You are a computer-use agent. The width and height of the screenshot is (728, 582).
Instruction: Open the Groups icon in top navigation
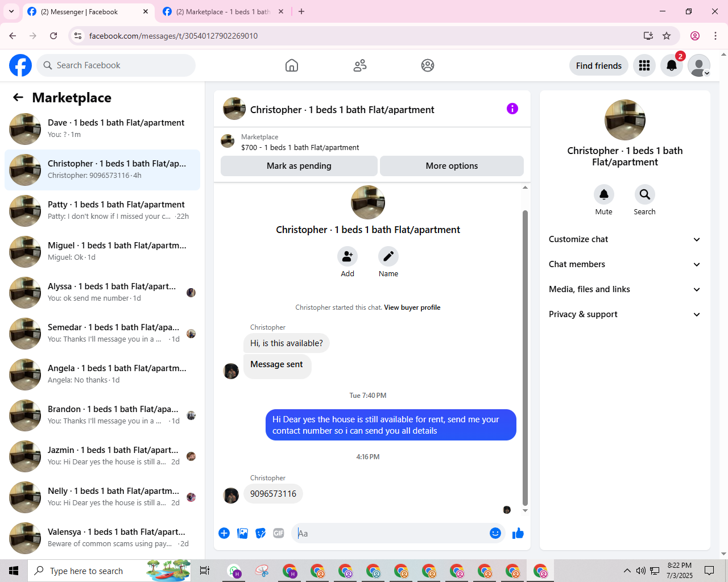tap(428, 65)
